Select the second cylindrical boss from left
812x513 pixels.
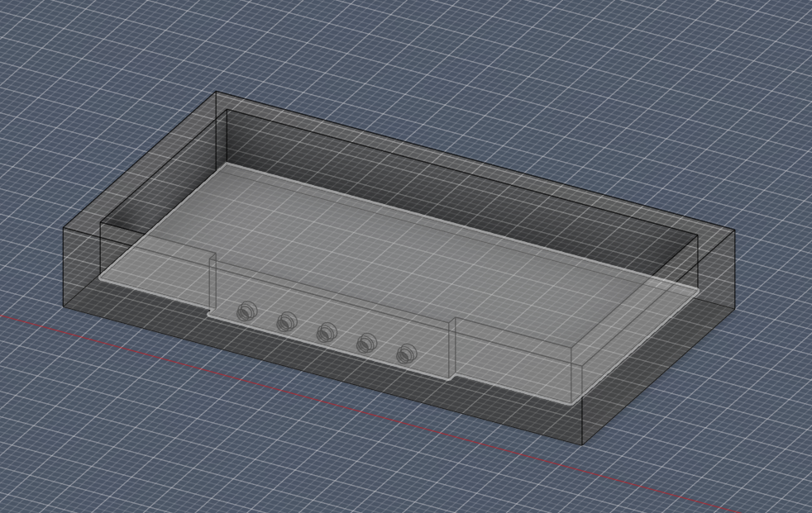(x=287, y=323)
